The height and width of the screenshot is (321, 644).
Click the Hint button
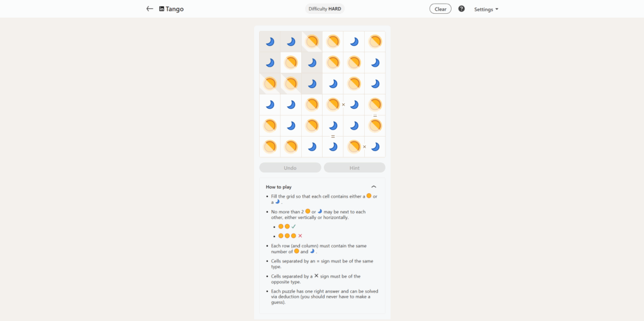click(354, 168)
